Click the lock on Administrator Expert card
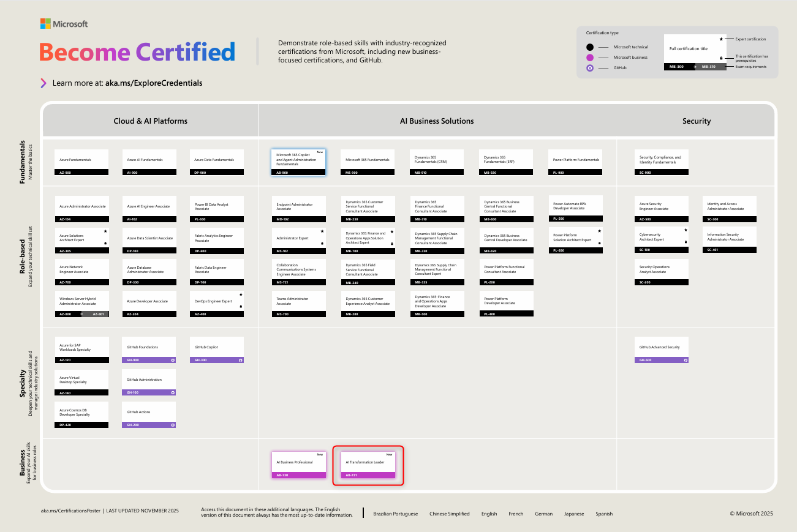The image size is (797, 532). click(322, 244)
